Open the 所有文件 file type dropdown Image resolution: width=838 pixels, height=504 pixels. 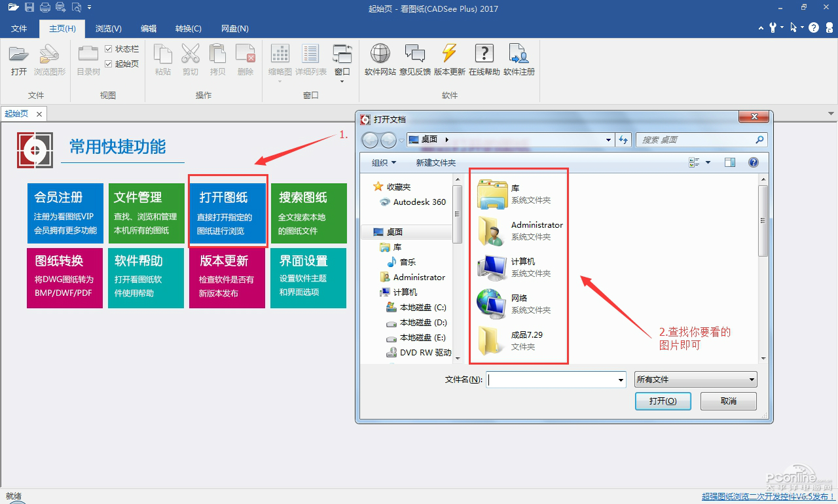point(696,380)
